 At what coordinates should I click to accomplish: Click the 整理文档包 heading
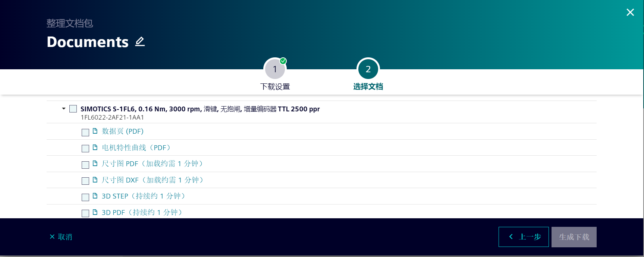pyautogui.click(x=70, y=23)
